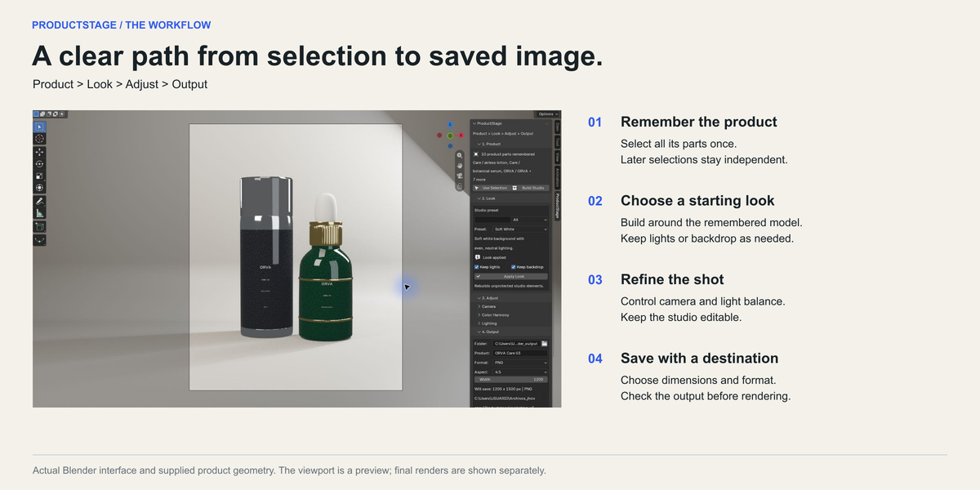Click the blue Z axis gizmo dot at top
This screenshot has width=980, height=490.
(450, 124)
